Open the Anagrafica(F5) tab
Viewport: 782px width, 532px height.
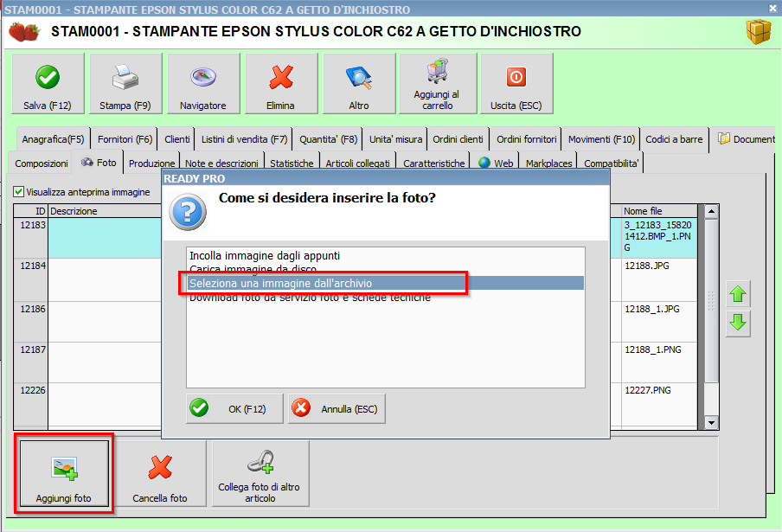point(53,139)
